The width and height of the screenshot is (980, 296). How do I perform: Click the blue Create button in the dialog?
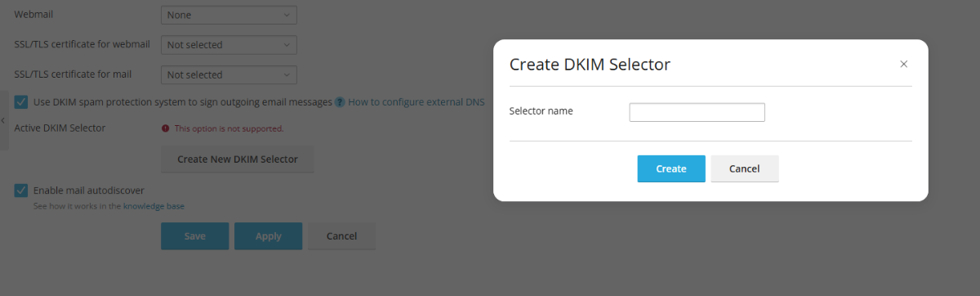point(671,168)
